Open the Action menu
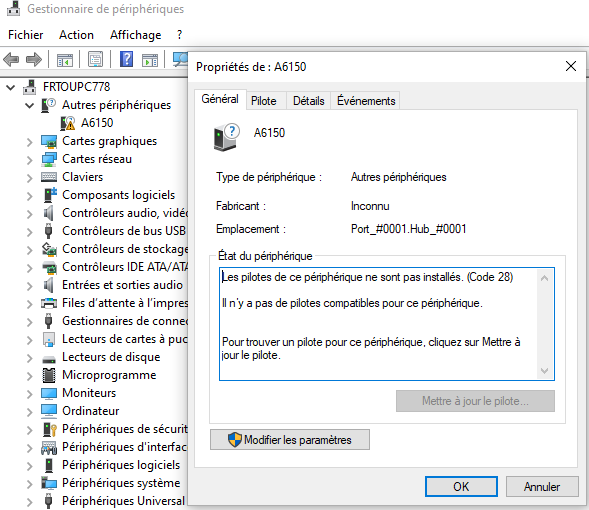The image size is (589, 510). (76, 35)
